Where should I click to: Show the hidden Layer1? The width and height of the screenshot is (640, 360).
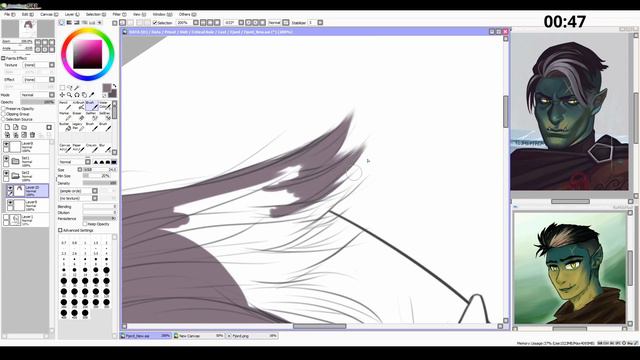[x=6, y=218]
